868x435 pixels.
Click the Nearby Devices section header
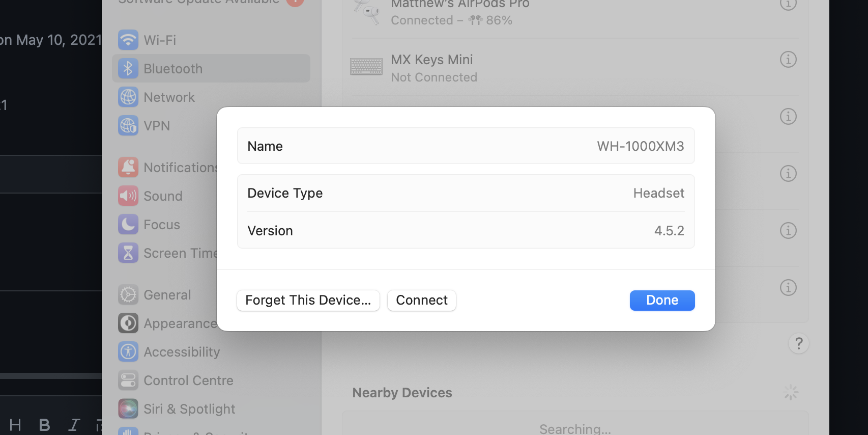(402, 392)
